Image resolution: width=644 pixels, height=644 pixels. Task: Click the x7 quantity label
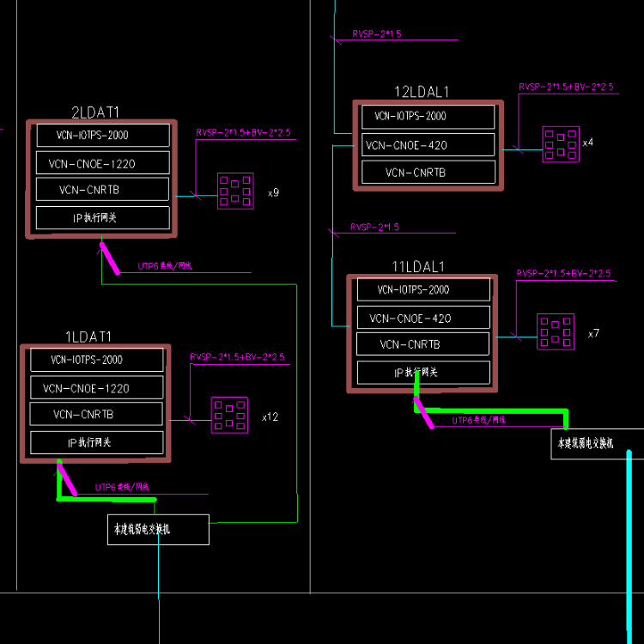(594, 333)
